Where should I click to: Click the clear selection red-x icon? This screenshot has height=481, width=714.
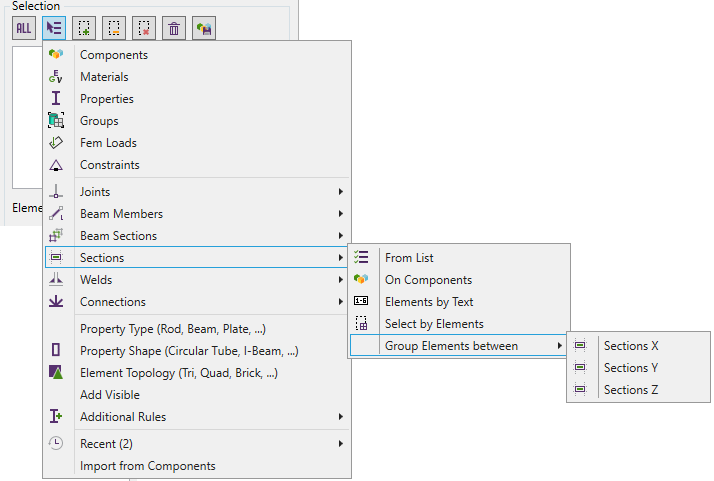coord(144,29)
